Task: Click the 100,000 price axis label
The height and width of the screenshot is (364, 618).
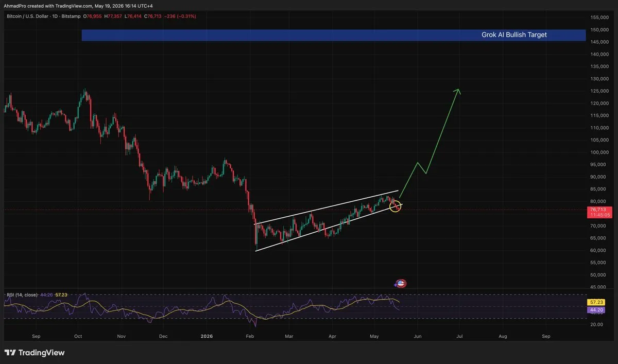Action: point(599,152)
